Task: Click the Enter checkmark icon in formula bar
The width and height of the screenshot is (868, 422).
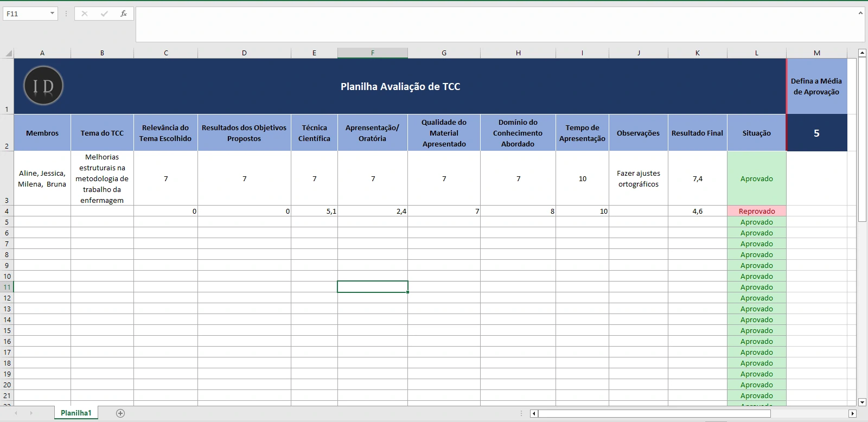Action: [104, 14]
